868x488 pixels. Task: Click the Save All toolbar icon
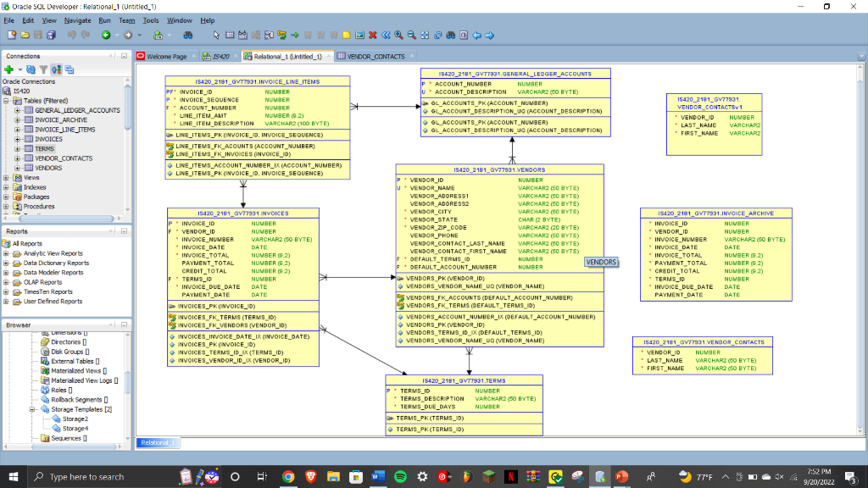[x=51, y=35]
